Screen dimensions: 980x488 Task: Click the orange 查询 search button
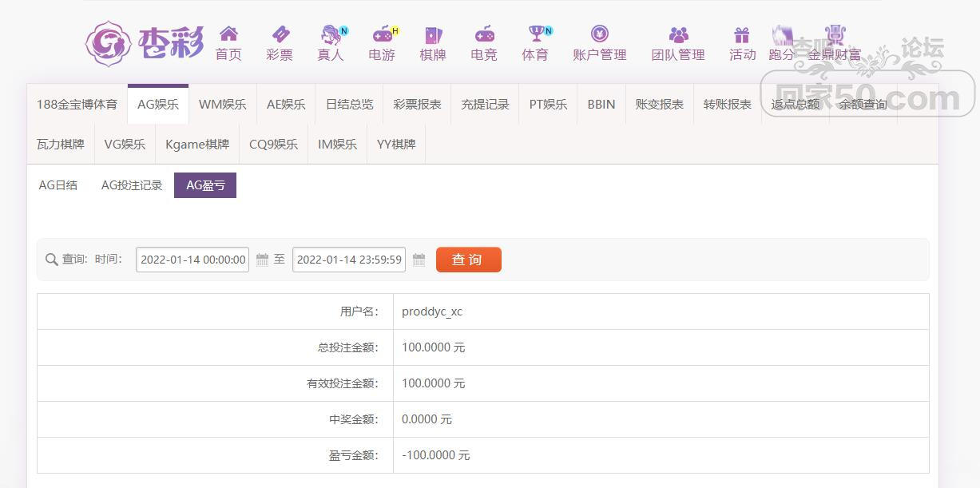tap(468, 260)
